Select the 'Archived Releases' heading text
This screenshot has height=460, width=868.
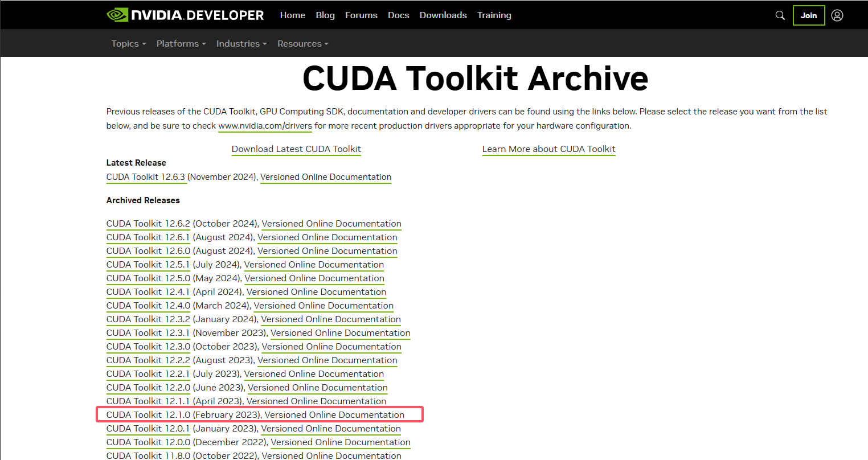point(143,200)
